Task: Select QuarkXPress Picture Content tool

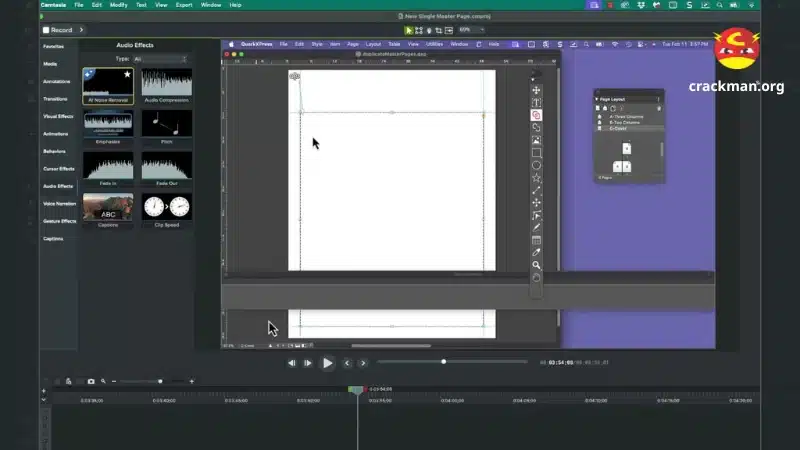Action: tap(536, 140)
